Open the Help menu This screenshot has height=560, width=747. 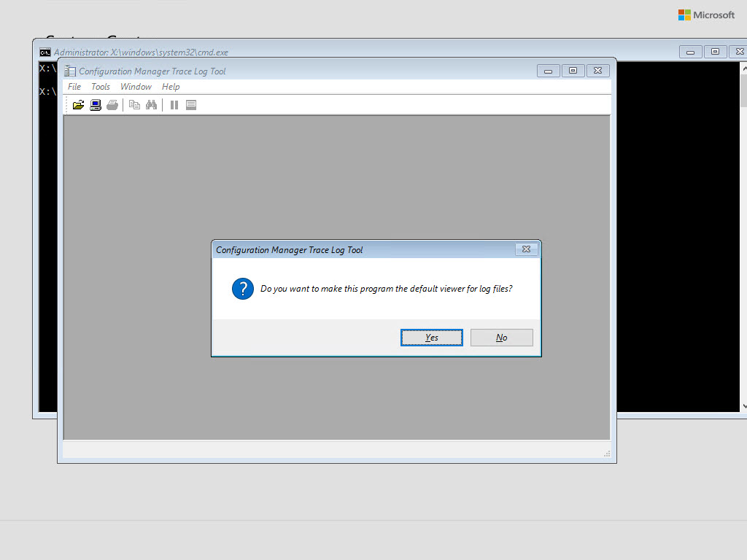pyautogui.click(x=171, y=86)
